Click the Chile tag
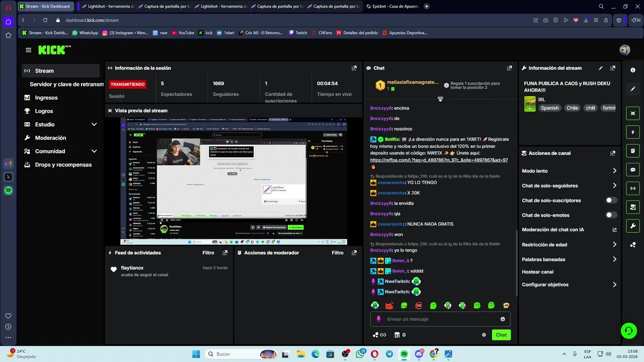 pos(572,108)
